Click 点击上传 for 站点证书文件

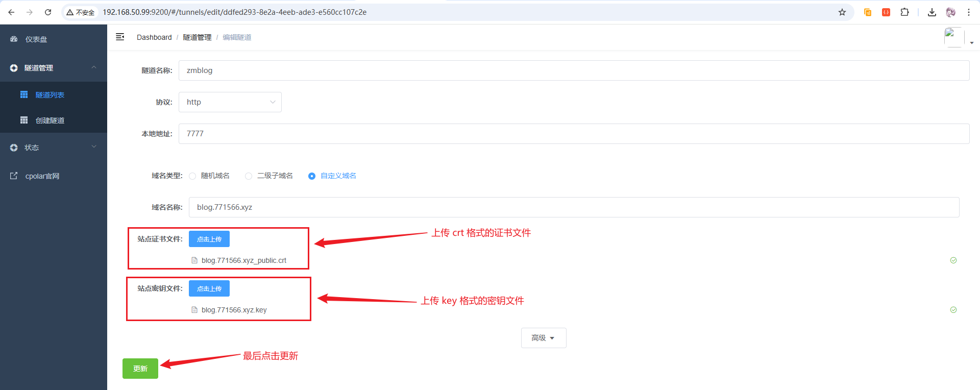coord(209,239)
